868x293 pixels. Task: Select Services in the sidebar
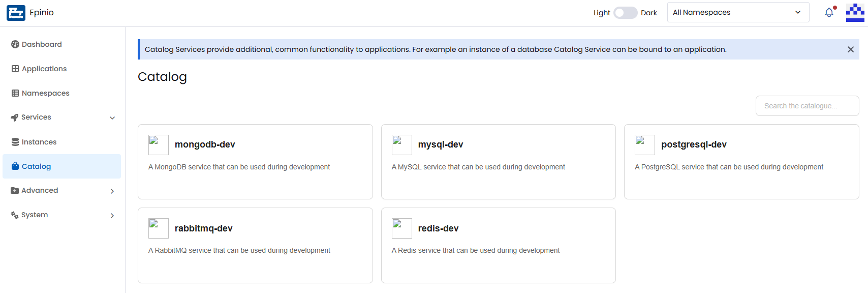coord(62,118)
